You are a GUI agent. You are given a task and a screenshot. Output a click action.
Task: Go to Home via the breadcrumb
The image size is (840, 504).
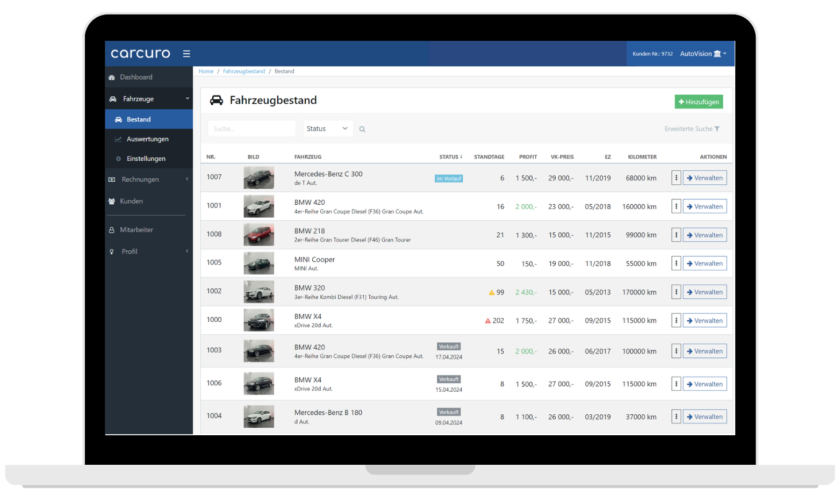[x=206, y=71]
